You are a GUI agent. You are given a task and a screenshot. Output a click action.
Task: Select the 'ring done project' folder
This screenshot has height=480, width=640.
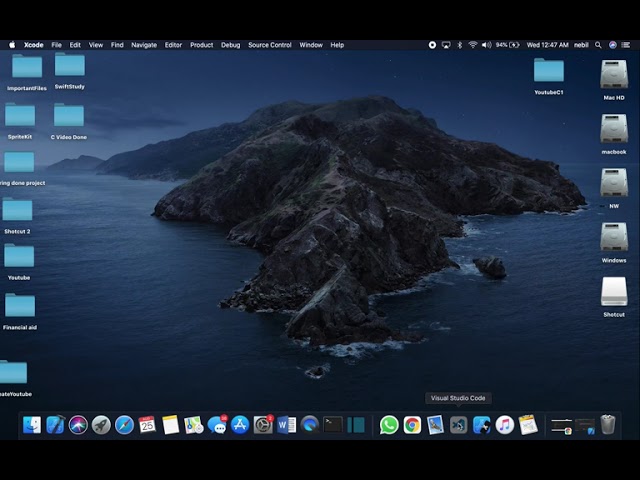pos(20,169)
